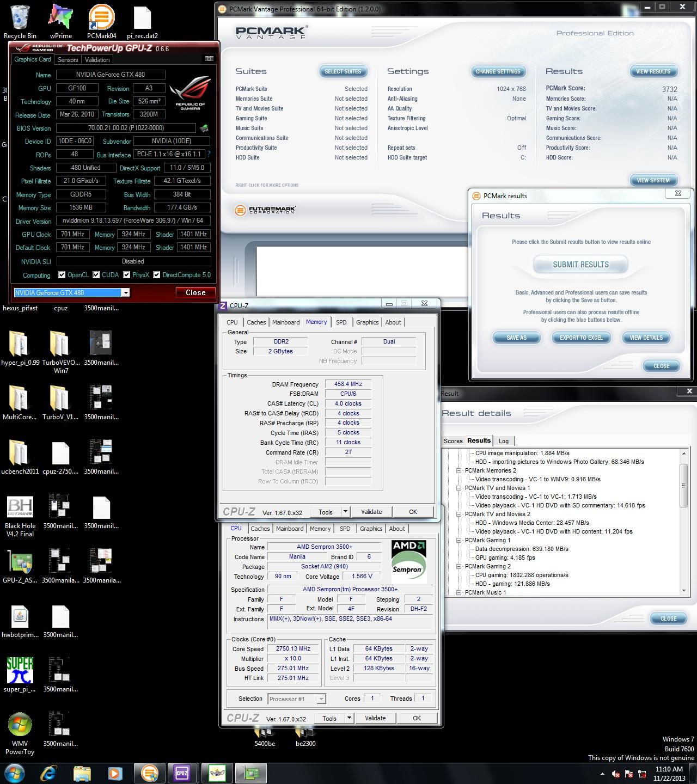The height and width of the screenshot is (784, 697).
Task: Open the Tools dropdown arrow in CPU tab CPU-Z
Action: [349, 718]
